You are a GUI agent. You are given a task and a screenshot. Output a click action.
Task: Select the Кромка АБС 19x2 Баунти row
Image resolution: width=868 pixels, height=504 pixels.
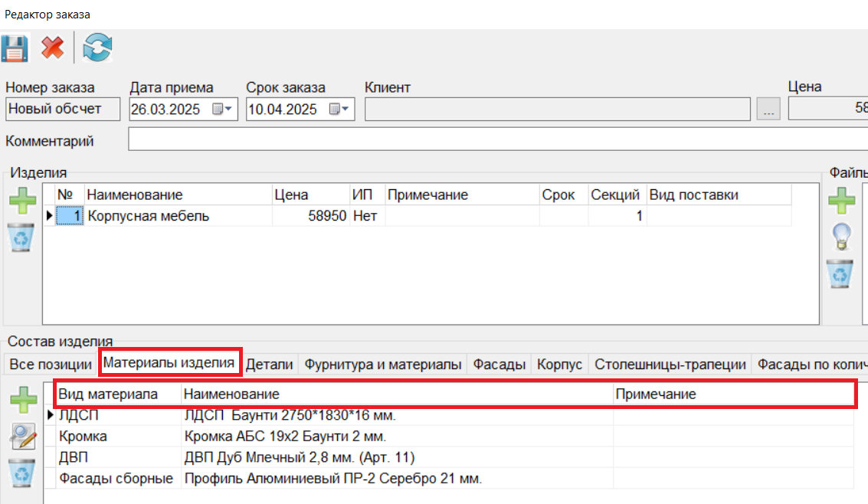(285, 437)
